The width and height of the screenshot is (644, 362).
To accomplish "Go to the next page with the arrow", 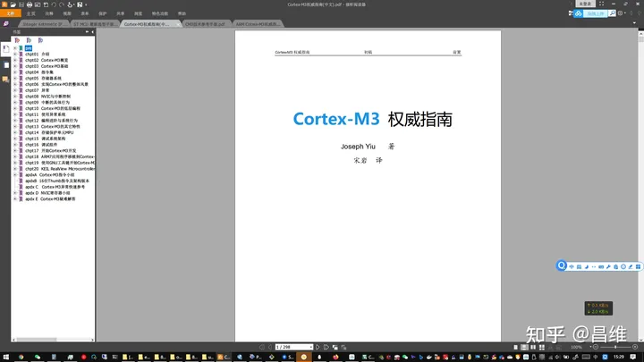I will [x=318, y=347].
